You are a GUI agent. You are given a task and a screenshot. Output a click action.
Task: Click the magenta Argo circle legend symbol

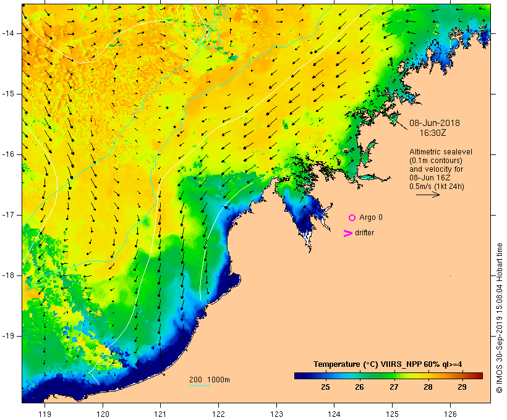[352, 218]
